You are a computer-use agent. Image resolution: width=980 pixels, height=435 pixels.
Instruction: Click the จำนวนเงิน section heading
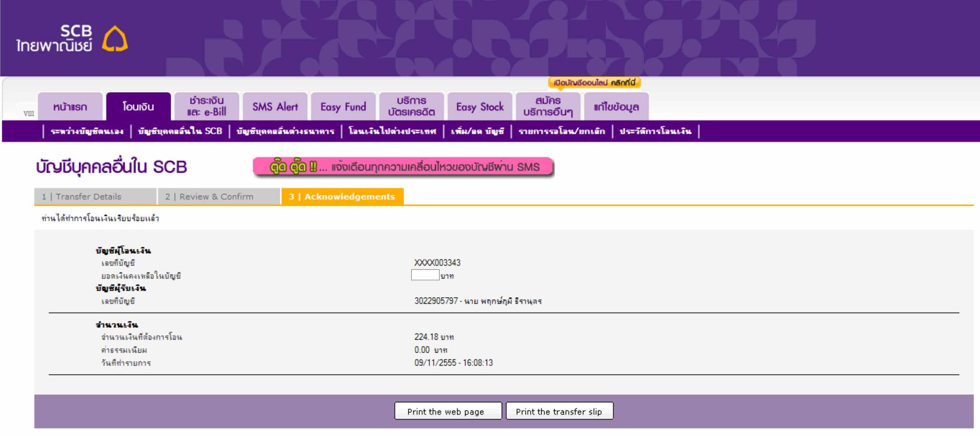(117, 325)
